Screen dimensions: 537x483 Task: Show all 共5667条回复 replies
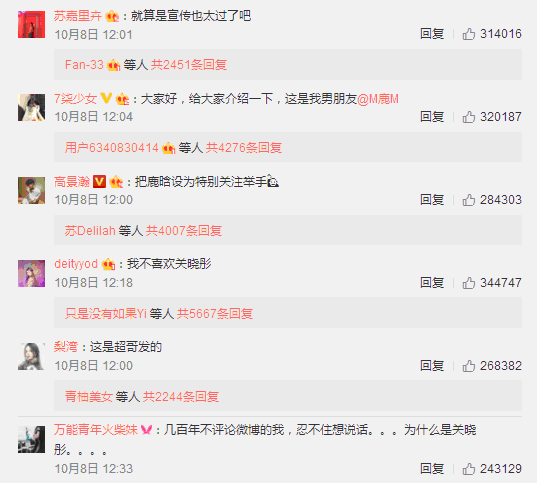[x=215, y=313]
